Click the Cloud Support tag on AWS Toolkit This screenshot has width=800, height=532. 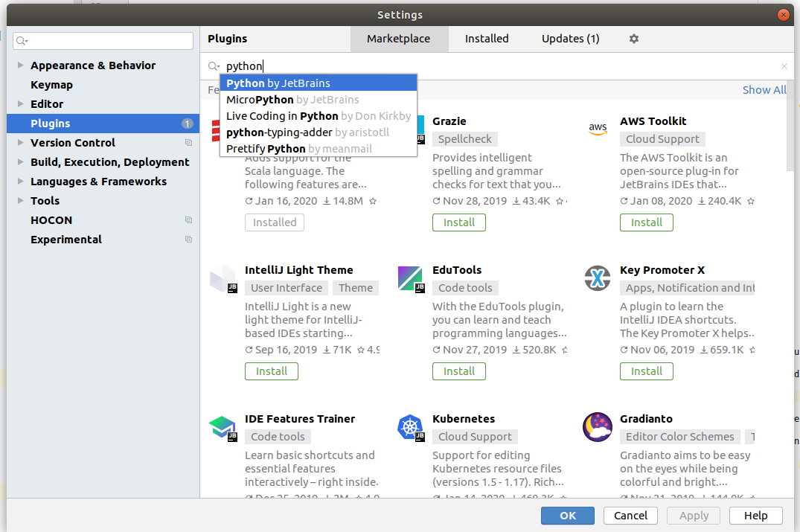coord(662,139)
